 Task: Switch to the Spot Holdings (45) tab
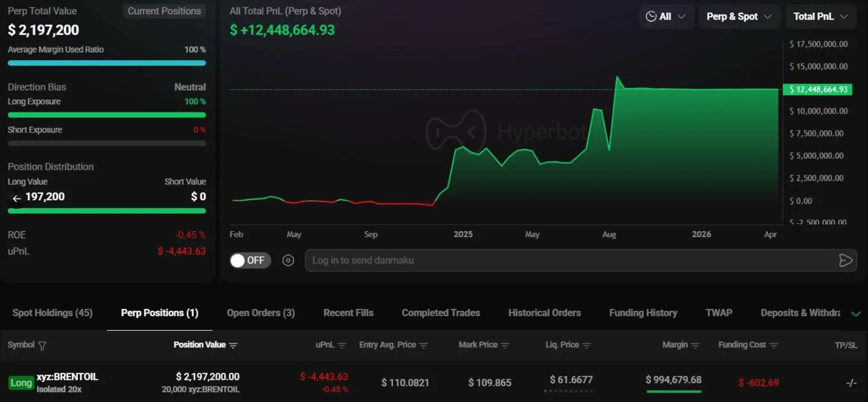coord(52,313)
